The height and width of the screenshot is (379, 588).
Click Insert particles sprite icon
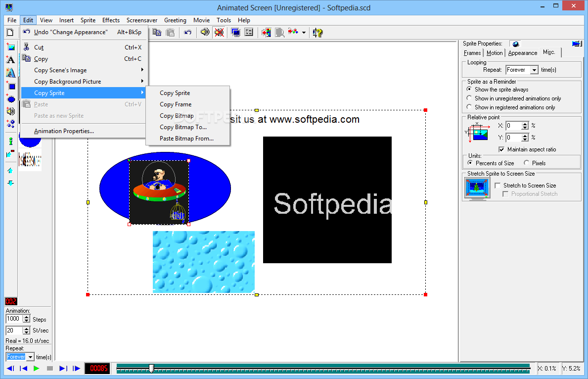pos(10,124)
